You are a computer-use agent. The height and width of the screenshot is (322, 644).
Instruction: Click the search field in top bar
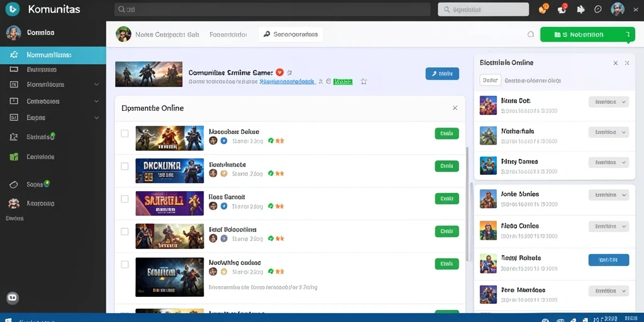[x=272, y=9]
